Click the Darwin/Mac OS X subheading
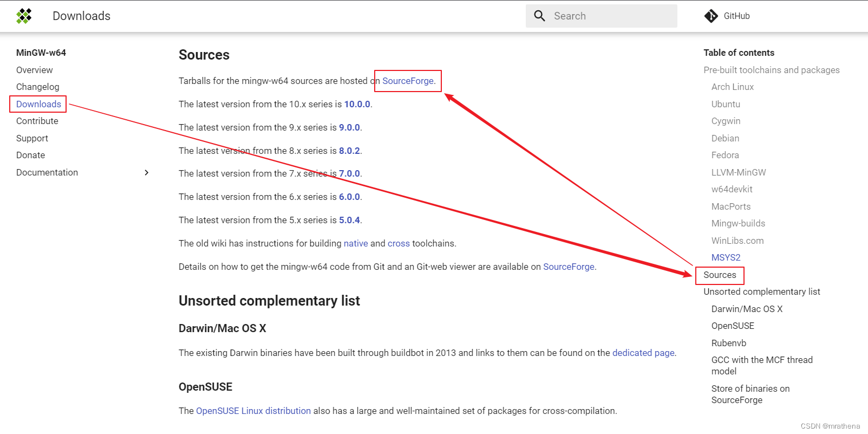This screenshot has height=434, width=868. point(222,328)
